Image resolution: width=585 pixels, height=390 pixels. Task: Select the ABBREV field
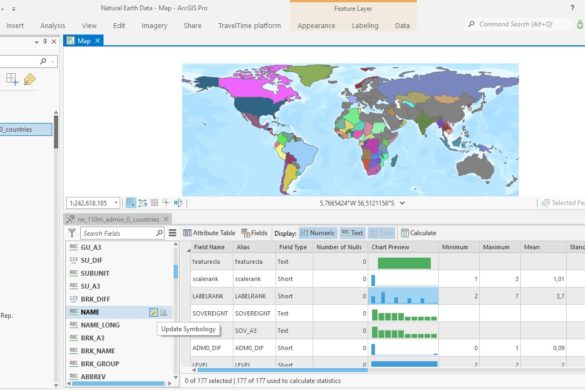93,377
